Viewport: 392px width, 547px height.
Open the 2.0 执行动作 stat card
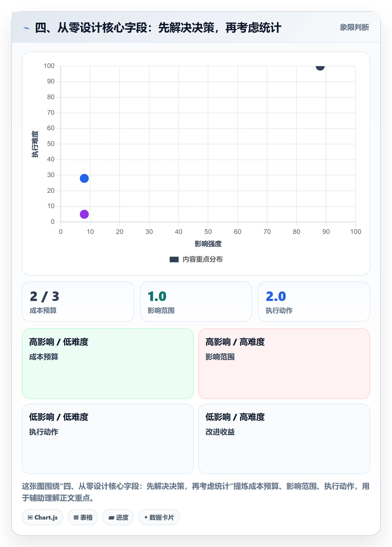[314, 302]
